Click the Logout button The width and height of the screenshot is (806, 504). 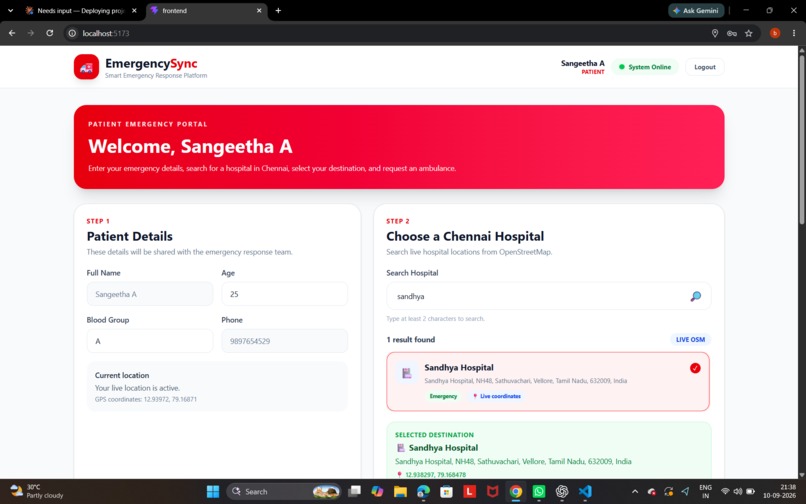pyautogui.click(x=705, y=67)
